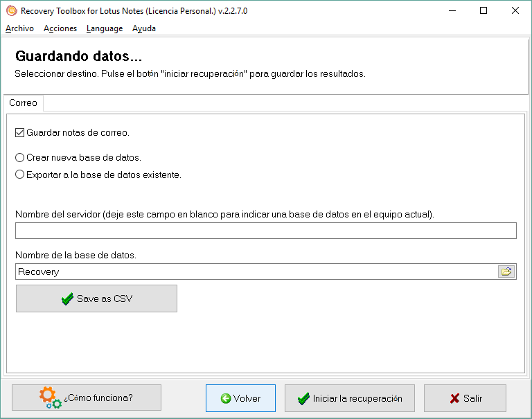Focus the 'Nombre del servidor' input field
This screenshot has width=532, height=419.
pyautogui.click(x=266, y=231)
